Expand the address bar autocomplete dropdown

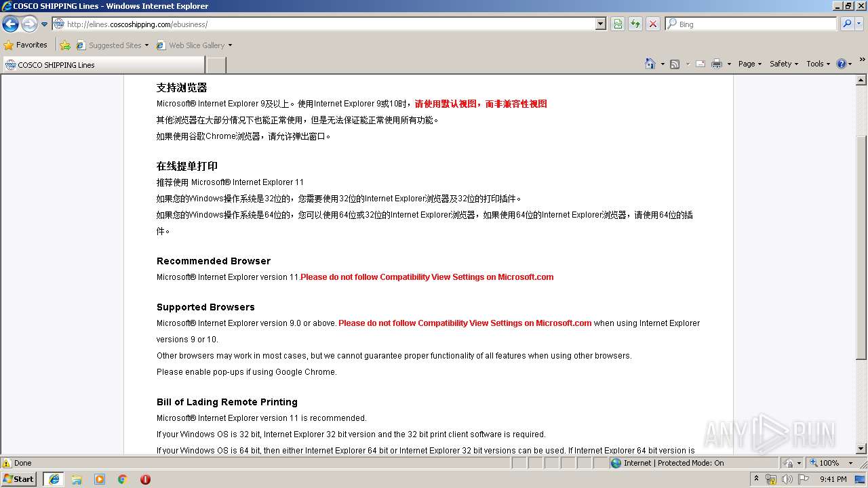[601, 24]
